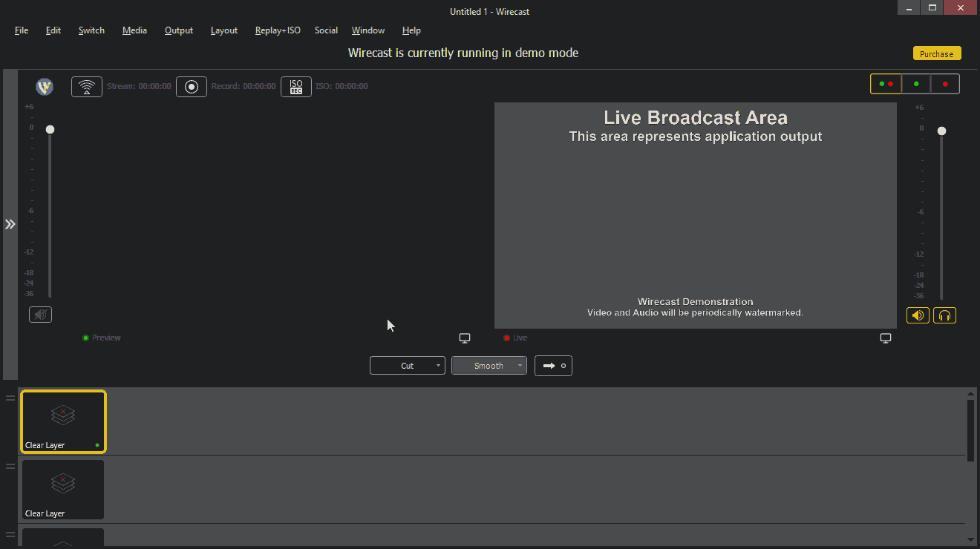Viewport: 980px width, 549px height.
Task: Open the Media menu
Action: pos(134,30)
